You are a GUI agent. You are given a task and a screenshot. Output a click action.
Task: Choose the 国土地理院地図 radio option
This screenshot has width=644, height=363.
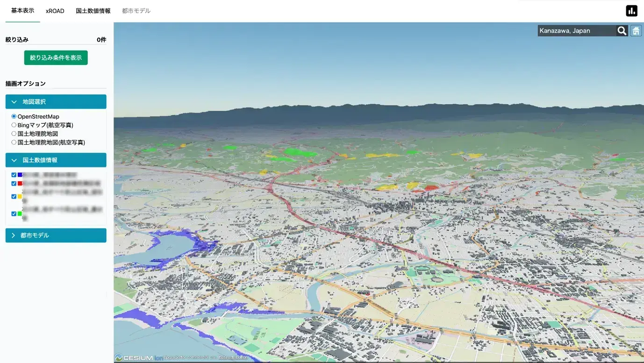point(14,134)
